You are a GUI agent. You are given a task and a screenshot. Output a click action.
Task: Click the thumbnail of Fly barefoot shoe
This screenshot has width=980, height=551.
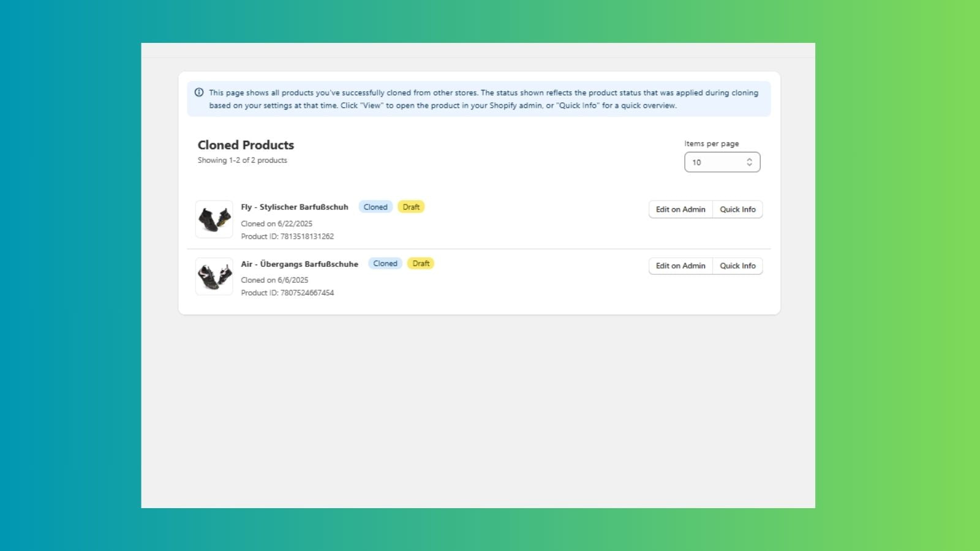pos(214,219)
